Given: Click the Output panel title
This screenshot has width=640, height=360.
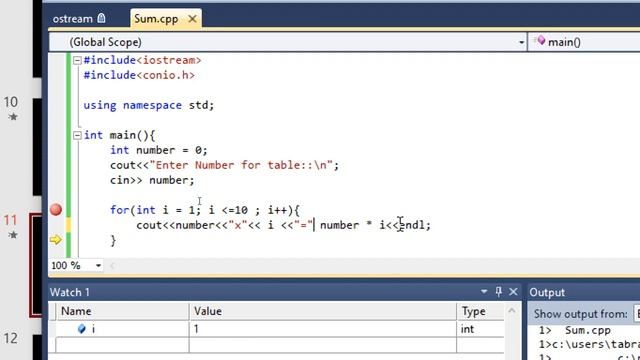Looking at the screenshot, I should pyautogui.click(x=547, y=292).
